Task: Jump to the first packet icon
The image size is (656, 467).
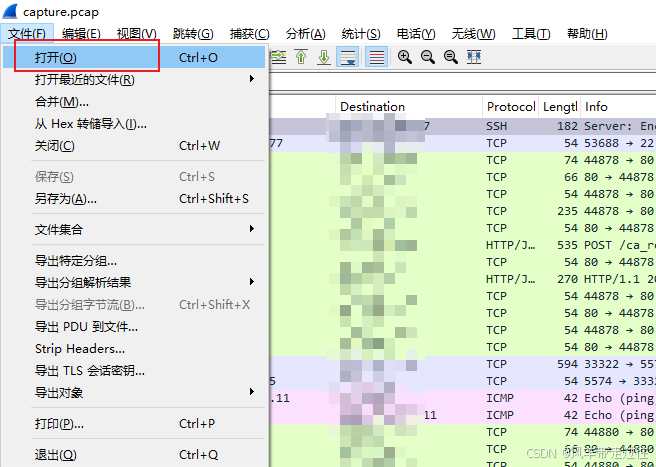Action: [x=301, y=57]
